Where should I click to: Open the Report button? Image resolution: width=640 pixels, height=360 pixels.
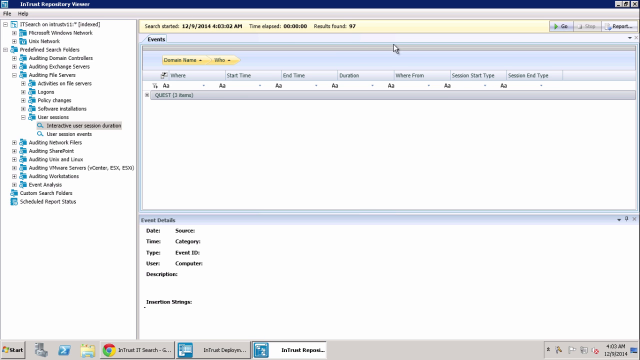click(619, 26)
